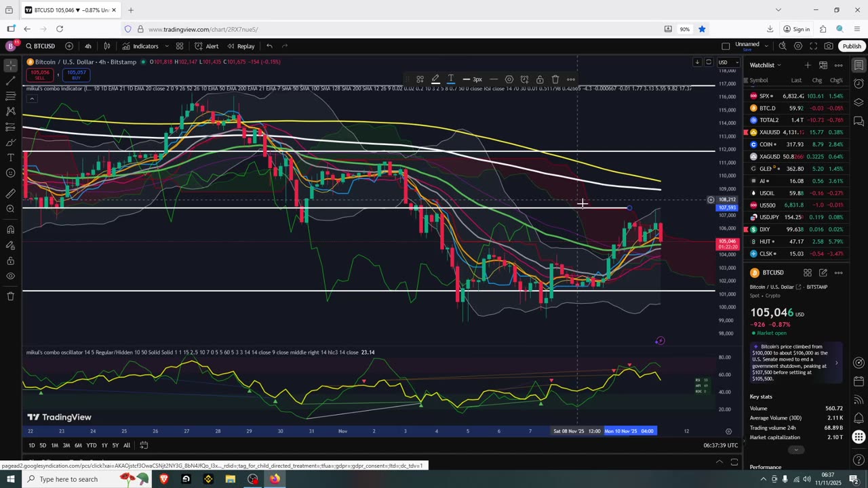
Task: Open drawing settings in floating toolbar
Action: point(509,79)
